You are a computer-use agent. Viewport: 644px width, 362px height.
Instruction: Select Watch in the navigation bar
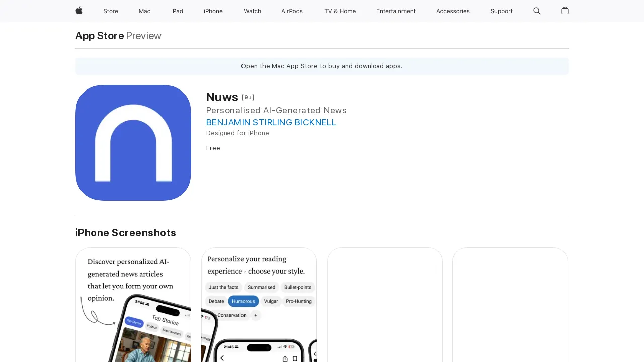tap(252, 11)
